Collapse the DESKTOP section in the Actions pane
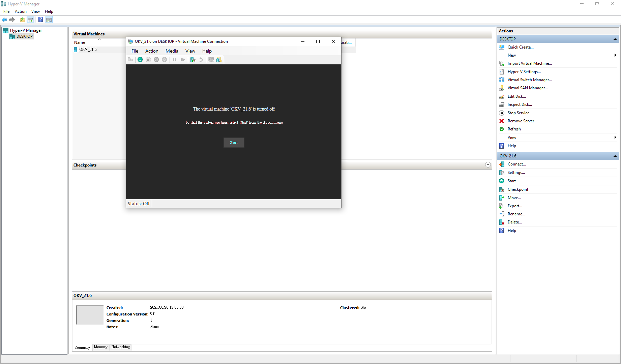The image size is (621, 364). click(x=615, y=39)
